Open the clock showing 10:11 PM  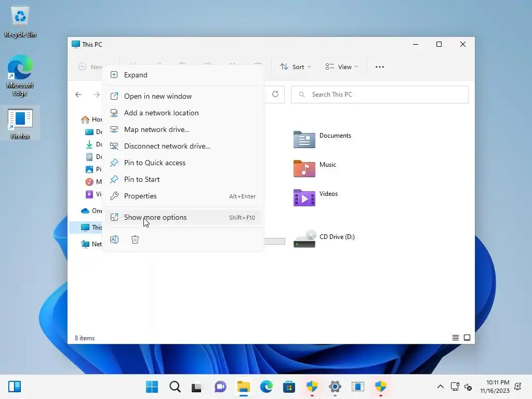coord(495,387)
